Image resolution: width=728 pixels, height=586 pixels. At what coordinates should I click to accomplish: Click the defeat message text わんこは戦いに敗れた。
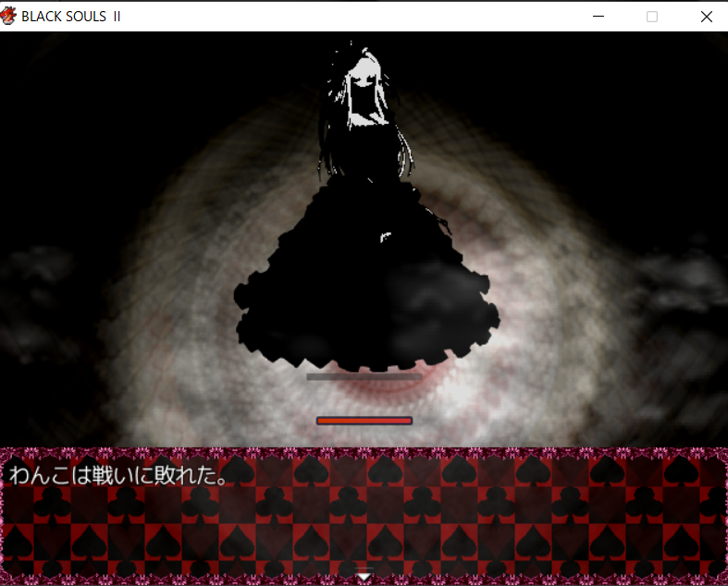tap(117, 475)
